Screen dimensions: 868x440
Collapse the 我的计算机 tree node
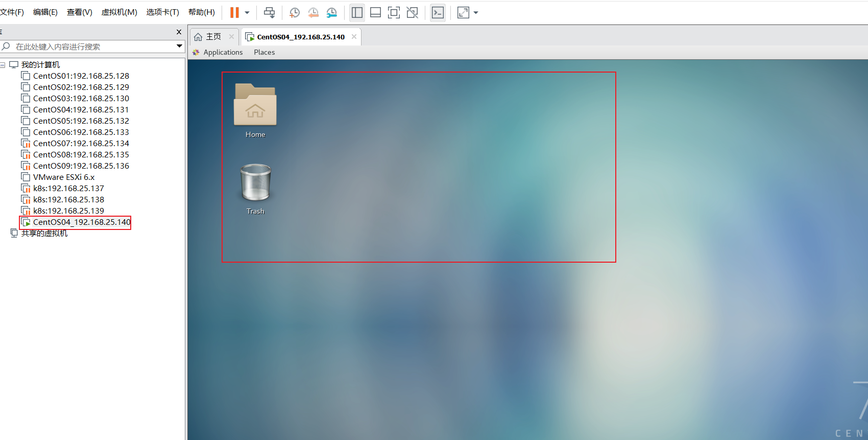coord(3,65)
